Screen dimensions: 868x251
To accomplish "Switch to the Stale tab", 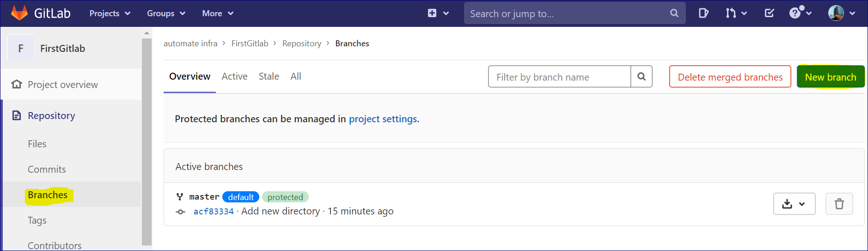I will point(269,76).
